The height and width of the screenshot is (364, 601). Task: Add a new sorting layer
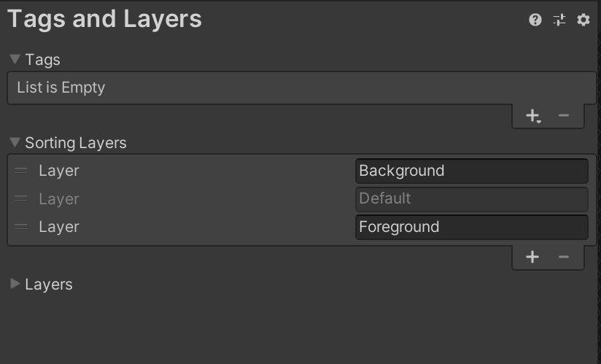[532, 257]
